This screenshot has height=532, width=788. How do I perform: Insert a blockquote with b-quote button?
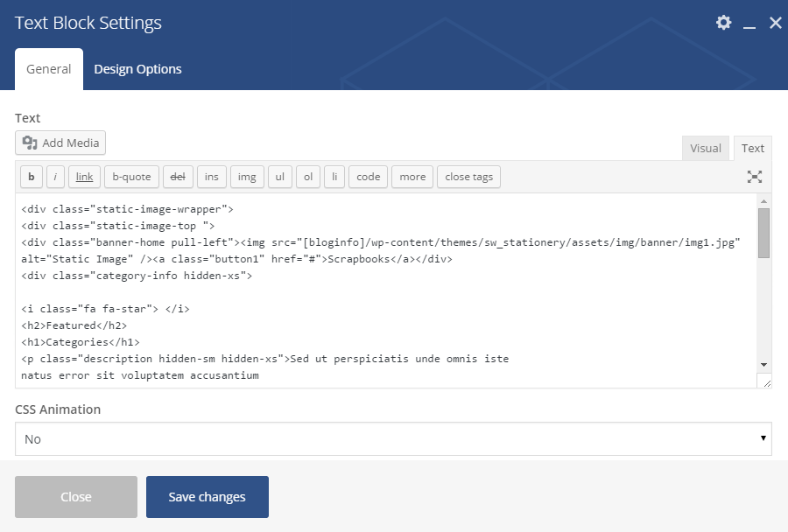tap(131, 177)
